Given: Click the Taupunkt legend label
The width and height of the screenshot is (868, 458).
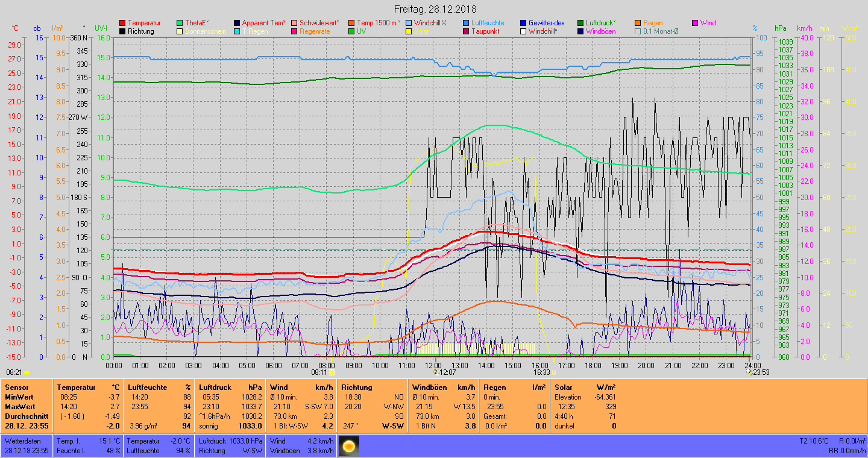Looking at the screenshot, I should pyautogui.click(x=485, y=31).
